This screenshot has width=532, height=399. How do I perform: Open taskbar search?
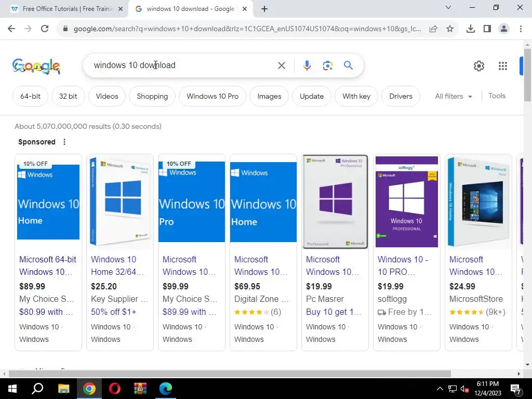tap(37, 389)
